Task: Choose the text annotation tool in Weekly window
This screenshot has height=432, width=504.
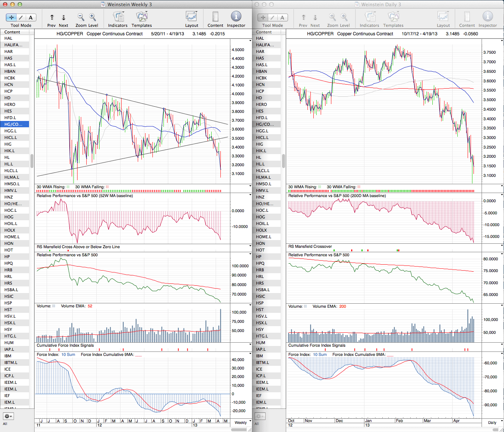Action: [31, 17]
